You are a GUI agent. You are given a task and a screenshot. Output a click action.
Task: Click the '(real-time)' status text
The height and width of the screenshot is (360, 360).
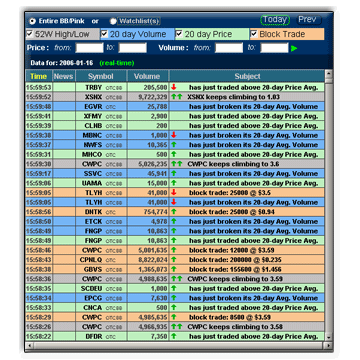117,63
